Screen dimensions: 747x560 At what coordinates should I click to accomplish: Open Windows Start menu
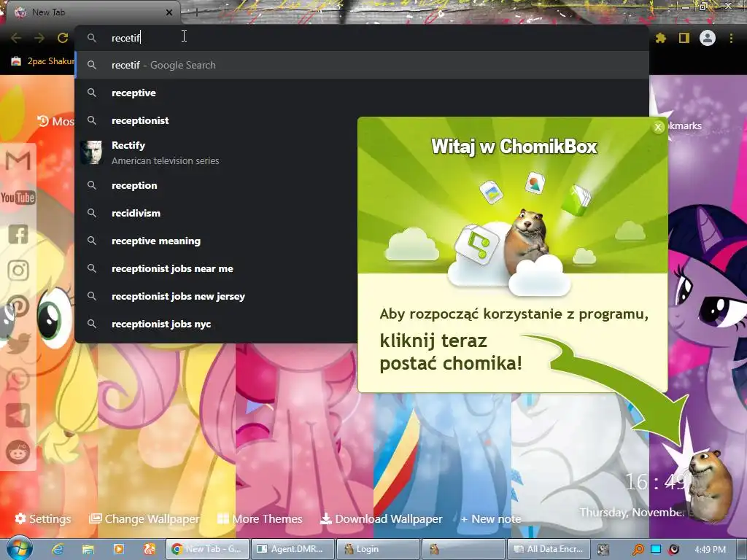coord(19,548)
